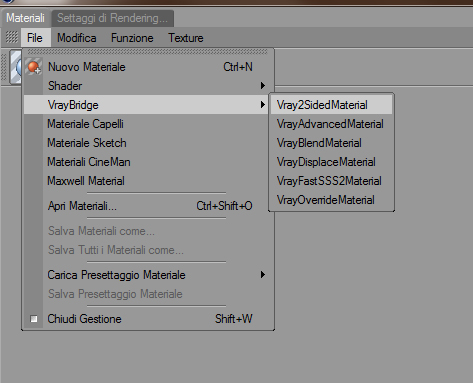
Task: Select Apri Materiali... entry
Action: pos(149,206)
